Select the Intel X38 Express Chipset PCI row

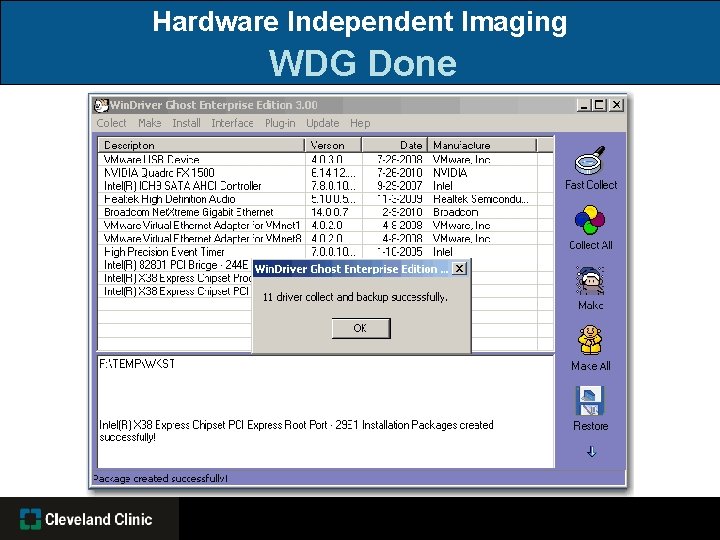tap(176, 291)
